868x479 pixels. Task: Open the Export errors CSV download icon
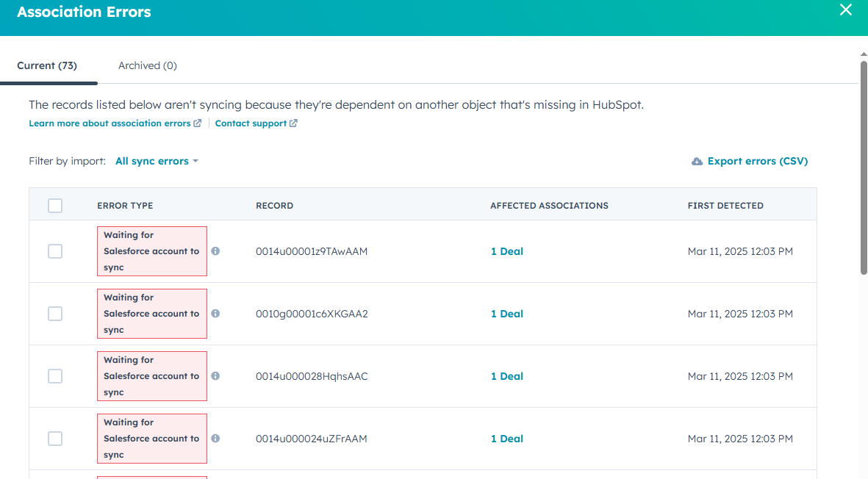697,161
